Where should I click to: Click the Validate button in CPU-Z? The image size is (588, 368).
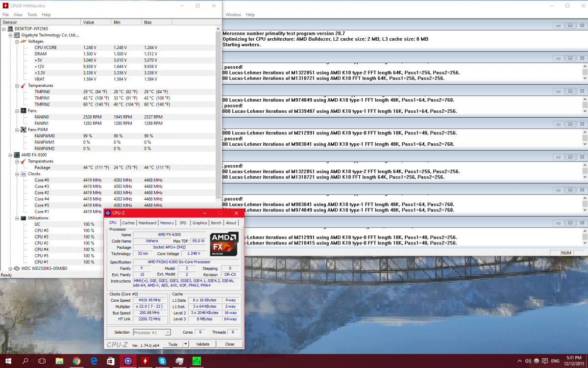pyautogui.click(x=203, y=344)
